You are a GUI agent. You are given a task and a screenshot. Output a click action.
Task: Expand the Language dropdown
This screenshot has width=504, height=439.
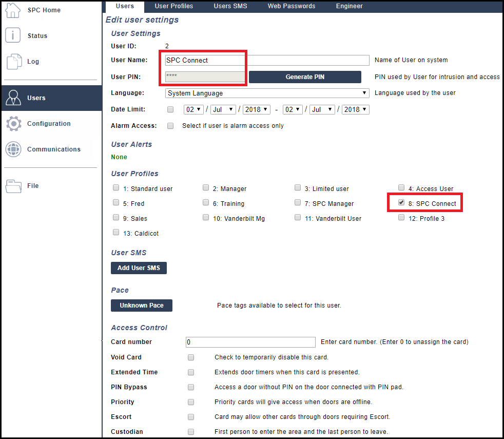(x=267, y=93)
